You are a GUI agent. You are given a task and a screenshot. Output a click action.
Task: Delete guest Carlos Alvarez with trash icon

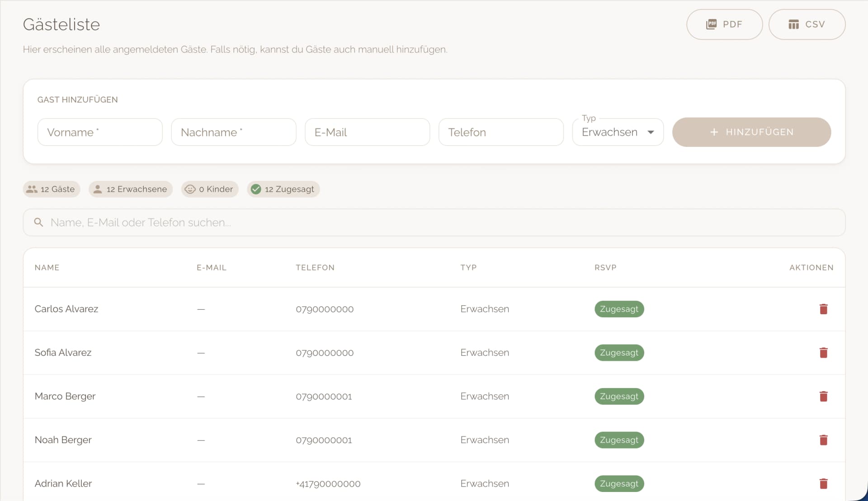tap(823, 309)
